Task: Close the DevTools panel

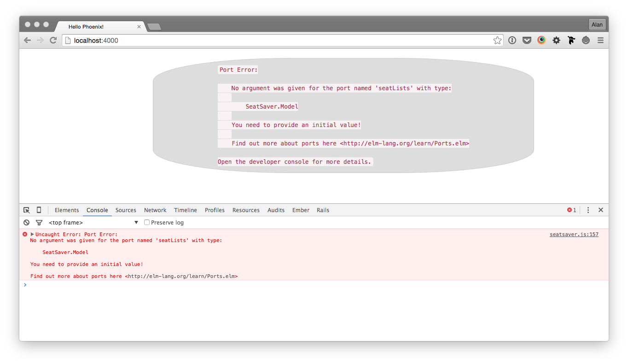Action: click(x=601, y=210)
